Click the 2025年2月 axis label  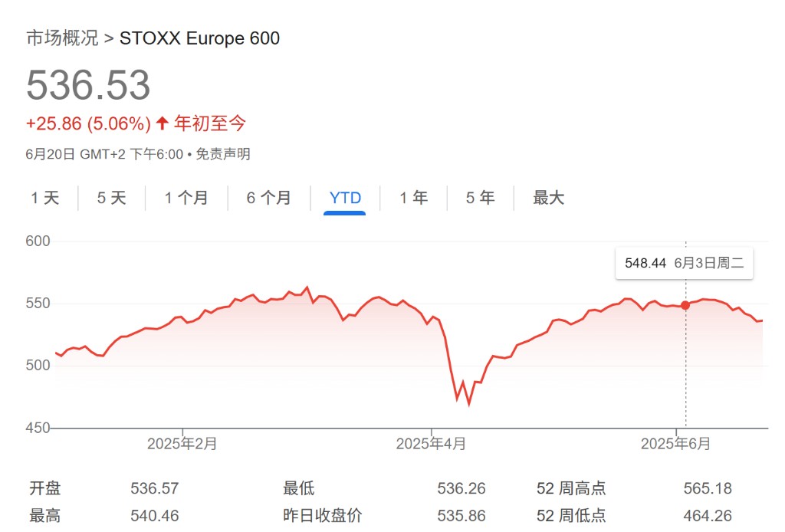tap(182, 443)
